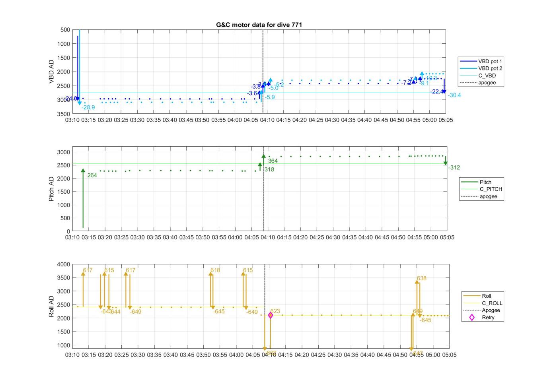Click the "264" pitch move label
This screenshot has height=392, width=557.
pos(92,175)
